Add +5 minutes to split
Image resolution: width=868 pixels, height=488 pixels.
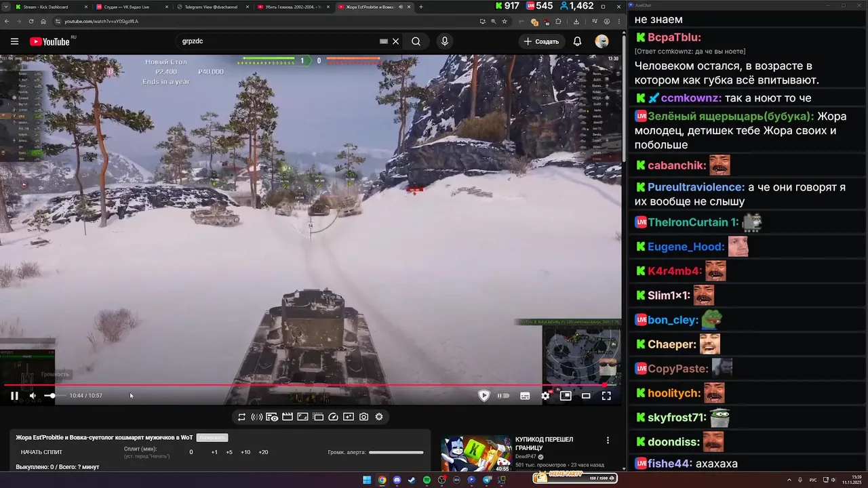229,452
